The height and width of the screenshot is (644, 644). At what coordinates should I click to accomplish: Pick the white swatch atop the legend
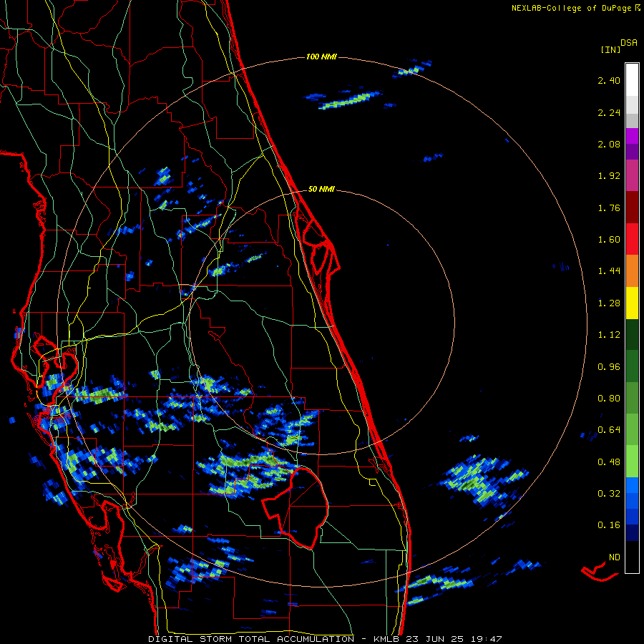[x=632, y=80]
